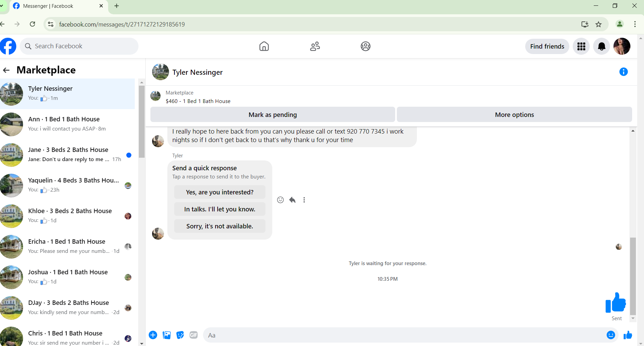The image size is (644, 346).
Task: Select the Messenger | Facebook browser tab
Action: (58, 6)
